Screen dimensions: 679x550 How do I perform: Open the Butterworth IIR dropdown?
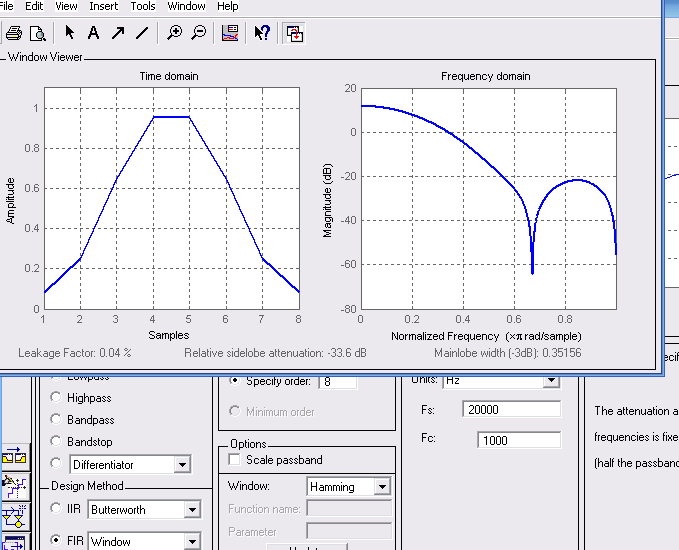coord(191,510)
